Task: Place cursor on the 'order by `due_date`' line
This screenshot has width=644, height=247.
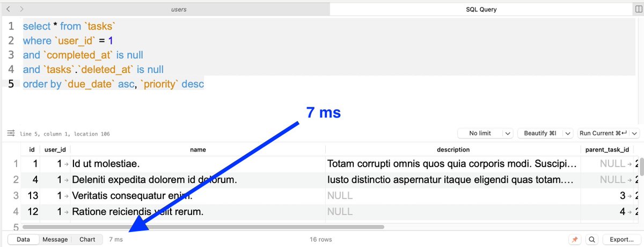Action: coord(113,84)
